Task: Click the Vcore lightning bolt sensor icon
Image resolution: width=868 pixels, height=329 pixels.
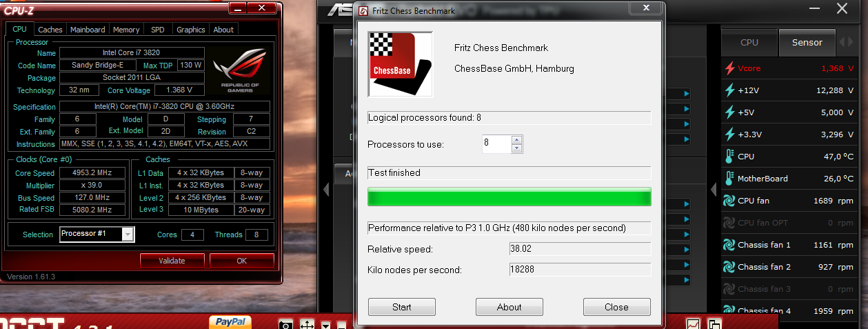Action: point(729,68)
